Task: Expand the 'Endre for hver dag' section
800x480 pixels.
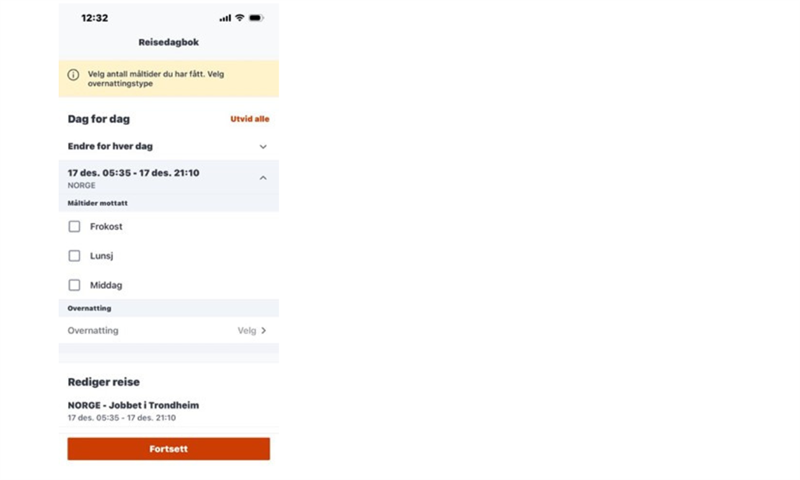Action: click(x=263, y=146)
